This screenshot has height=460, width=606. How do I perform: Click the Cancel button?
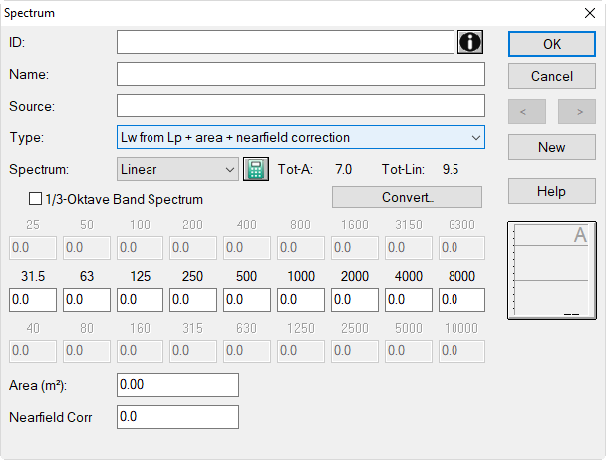click(552, 76)
